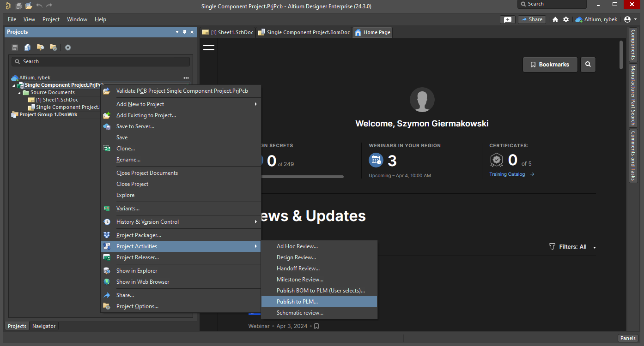Click the folder-with-gear icon in Projects toolbar
The height and width of the screenshot is (346, 644).
coord(53,48)
